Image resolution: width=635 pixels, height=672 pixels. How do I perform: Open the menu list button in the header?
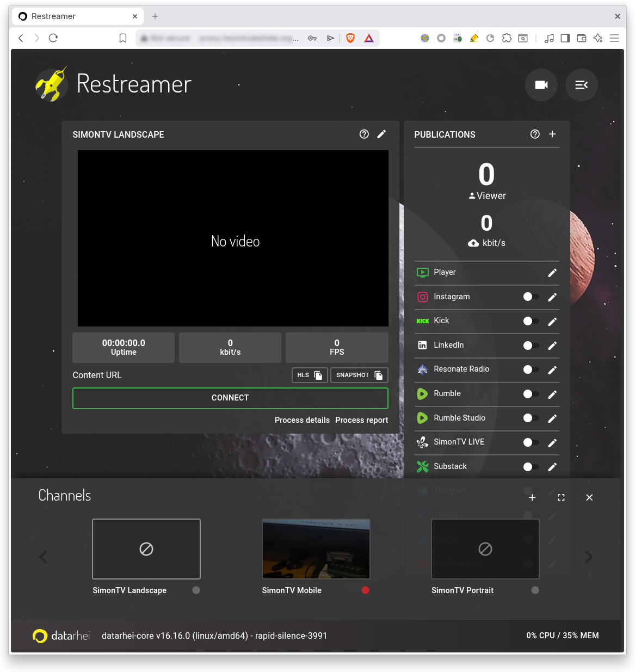(x=582, y=85)
